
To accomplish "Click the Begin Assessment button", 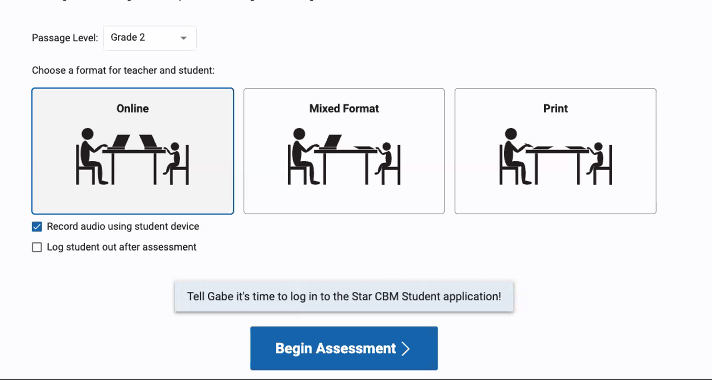I will coord(344,348).
